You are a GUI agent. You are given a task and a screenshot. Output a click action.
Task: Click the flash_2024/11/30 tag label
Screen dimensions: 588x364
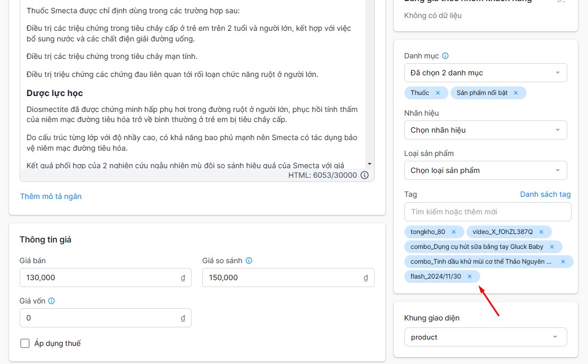436,276
